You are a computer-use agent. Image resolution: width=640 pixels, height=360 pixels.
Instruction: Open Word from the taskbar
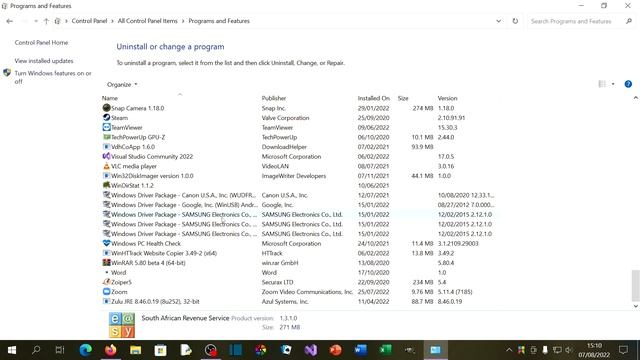click(361, 350)
